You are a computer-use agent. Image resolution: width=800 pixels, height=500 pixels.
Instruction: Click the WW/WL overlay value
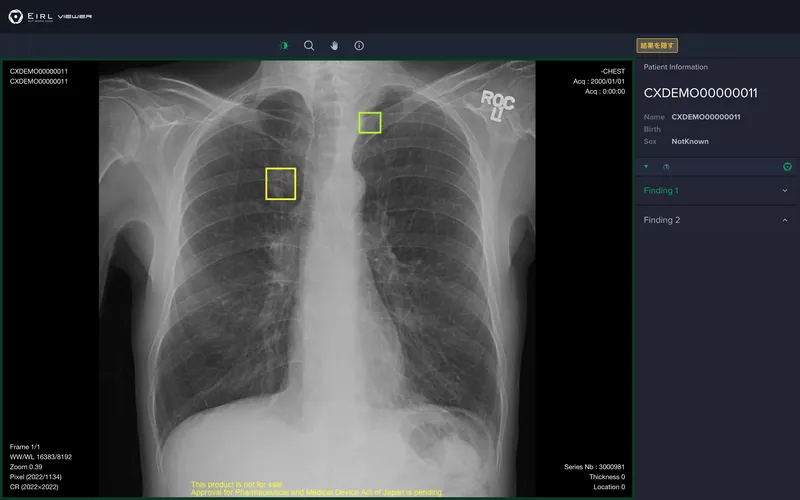click(x=40, y=457)
